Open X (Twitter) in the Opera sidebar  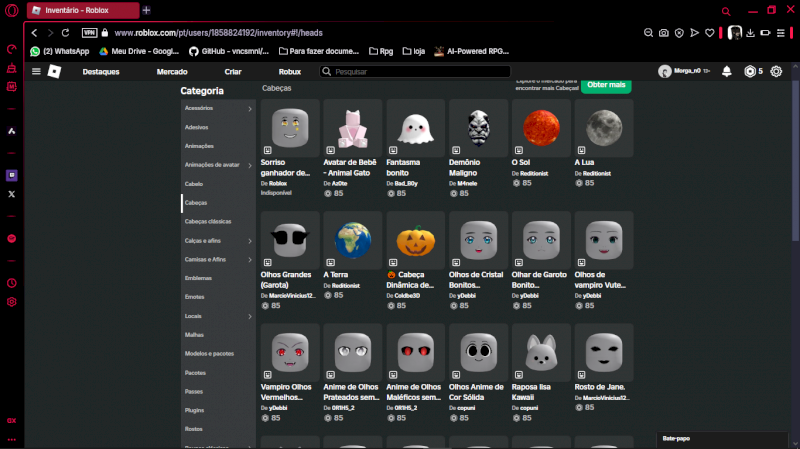point(11,194)
